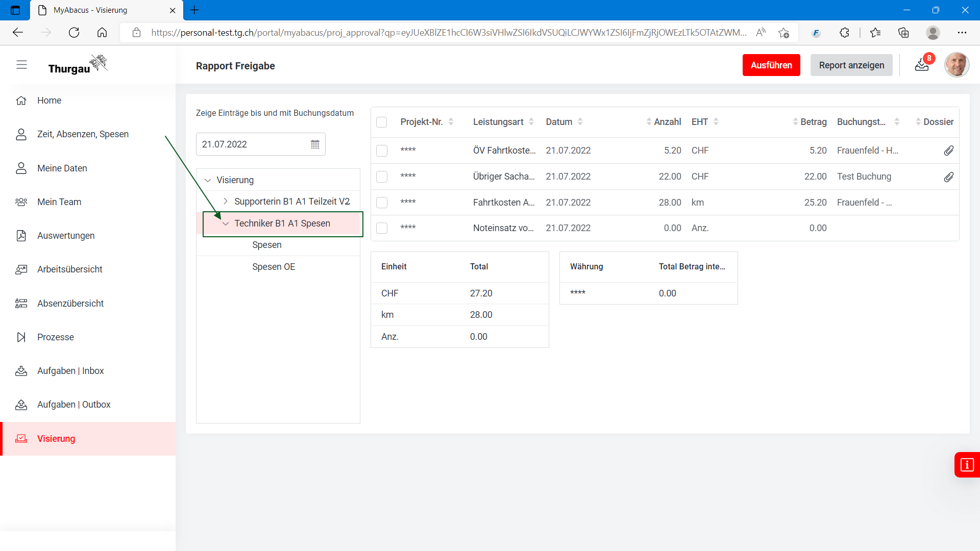Check the Fahrtkosten row checkbox
Image resolution: width=980 pixels, height=551 pixels.
pyautogui.click(x=382, y=203)
